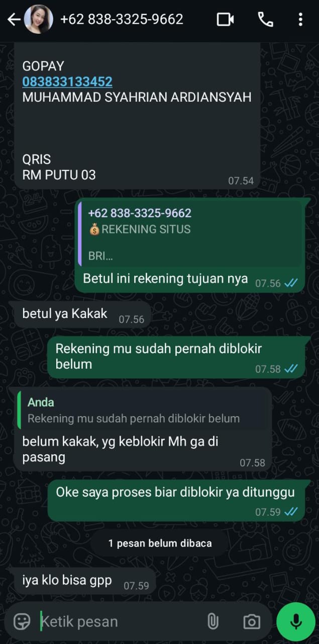
Task: Open the camera from message bar
Action: [251, 621]
